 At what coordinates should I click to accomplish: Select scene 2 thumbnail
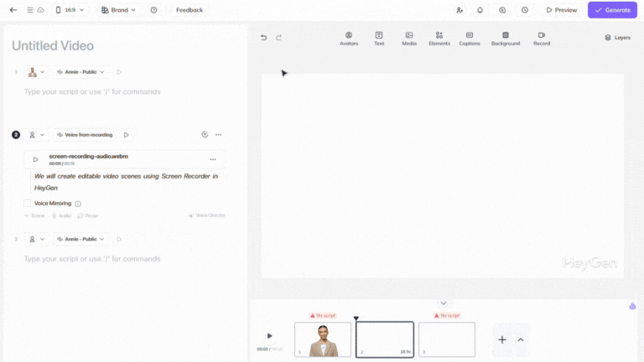pyautogui.click(x=385, y=339)
